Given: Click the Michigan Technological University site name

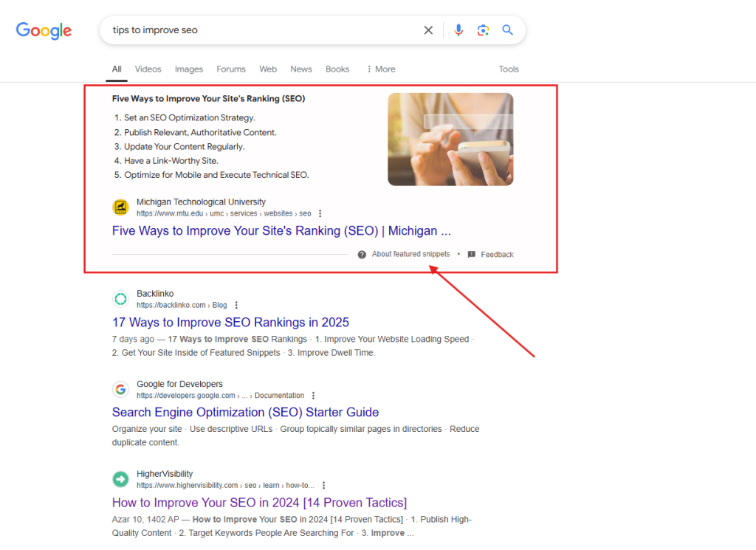Looking at the screenshot, I should pyautogui.click(x=201, y=202).
